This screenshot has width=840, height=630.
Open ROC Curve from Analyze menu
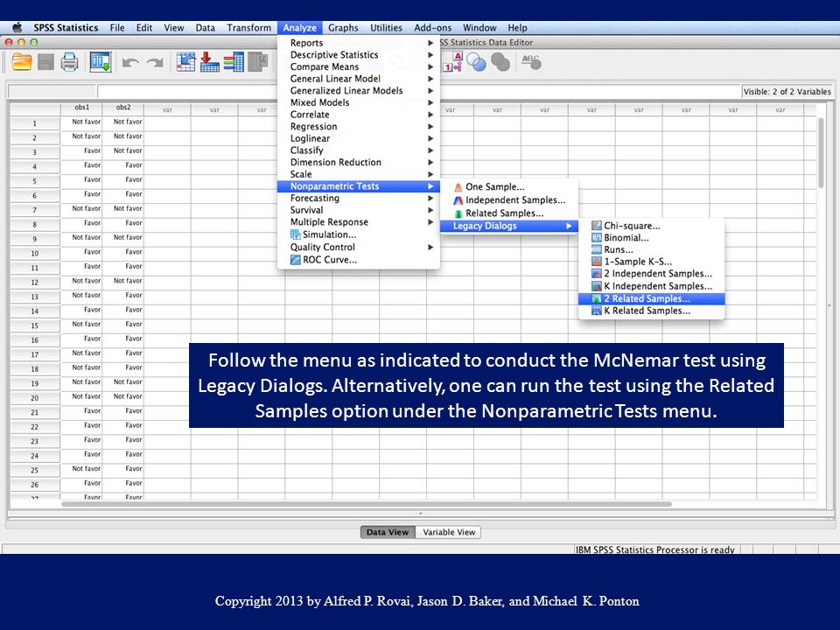point(359,260)
